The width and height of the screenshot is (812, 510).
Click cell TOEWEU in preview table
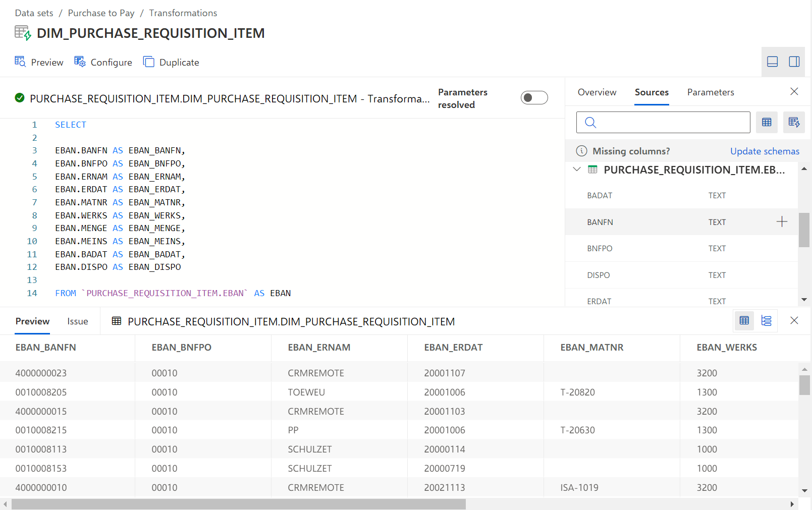click(306, 392)
